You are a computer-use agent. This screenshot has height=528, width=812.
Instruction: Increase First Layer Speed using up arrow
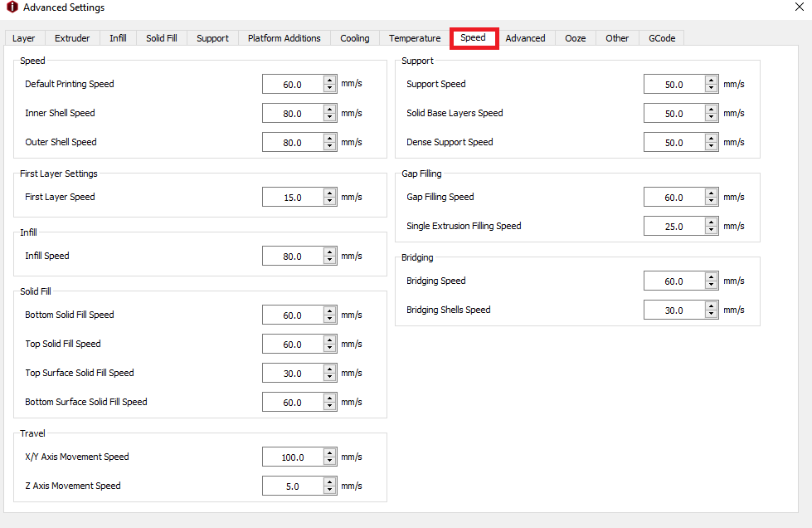tap(330, 193)
